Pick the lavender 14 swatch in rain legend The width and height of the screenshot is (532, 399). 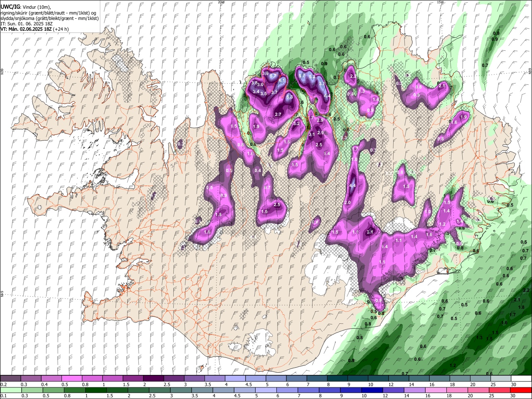pyautogui.click(x=415, y=390)
